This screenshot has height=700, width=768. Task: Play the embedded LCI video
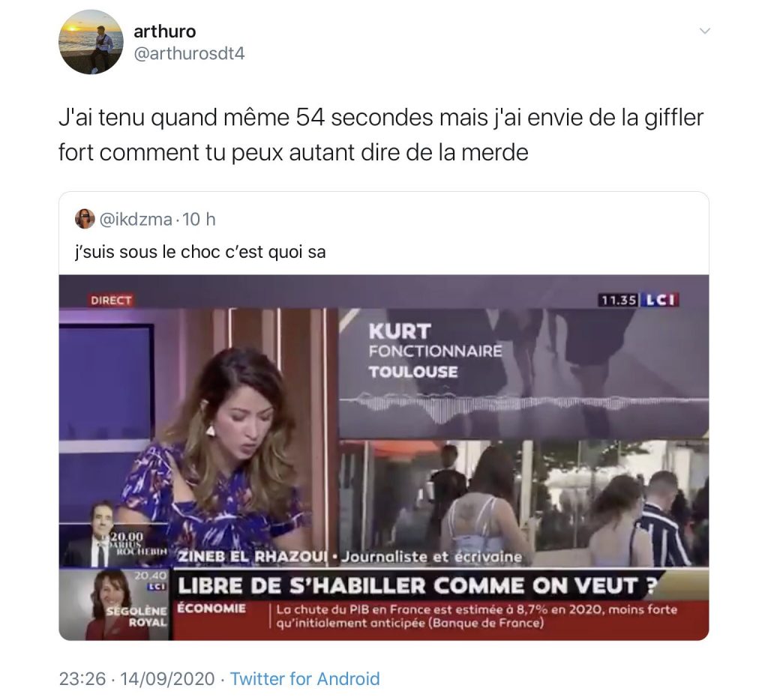pos(384,457)
